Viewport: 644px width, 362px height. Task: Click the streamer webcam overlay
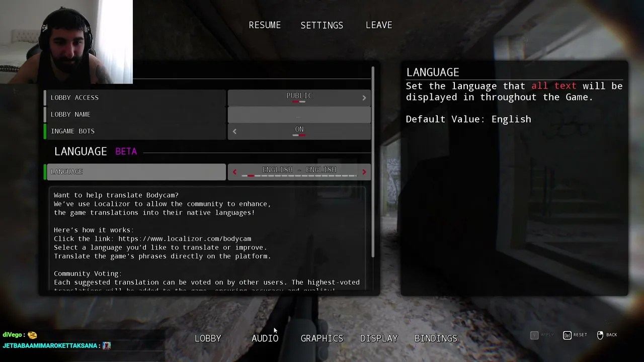[x=66, y=42]
